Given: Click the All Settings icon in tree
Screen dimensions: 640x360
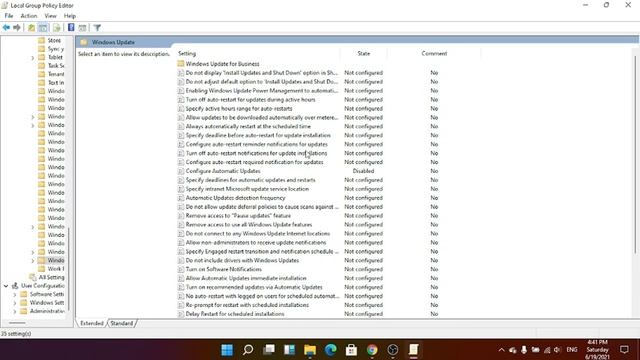Looking at the screenshot, I should pos(33,277).
